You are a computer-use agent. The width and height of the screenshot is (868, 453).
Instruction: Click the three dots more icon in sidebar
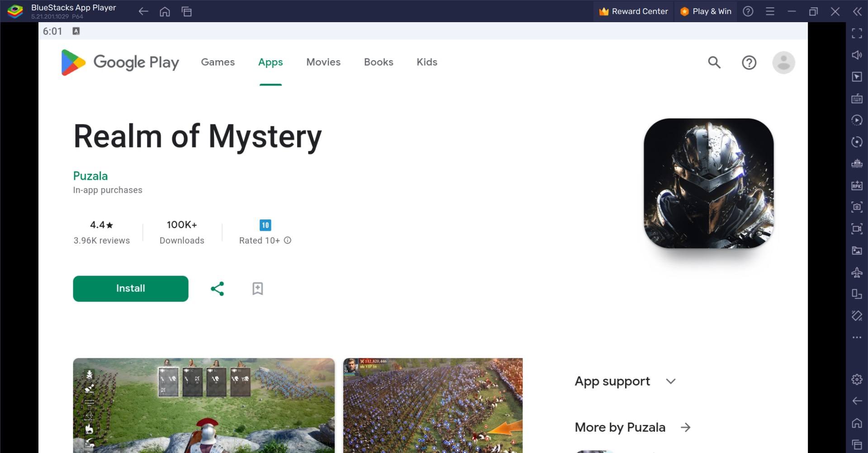click(857, 337)
